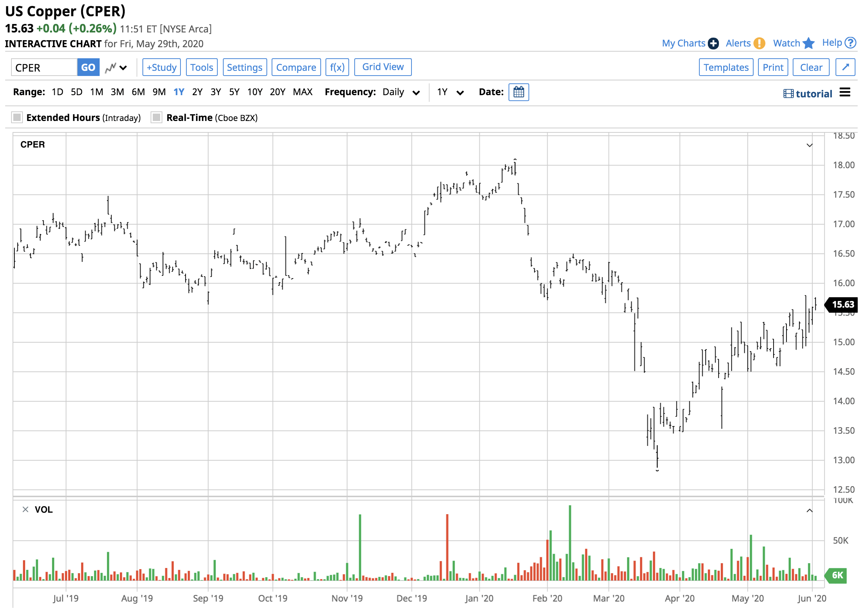Select the 5Y range
868x613 pixels.
pyautogui.click(x=235, y=92)
